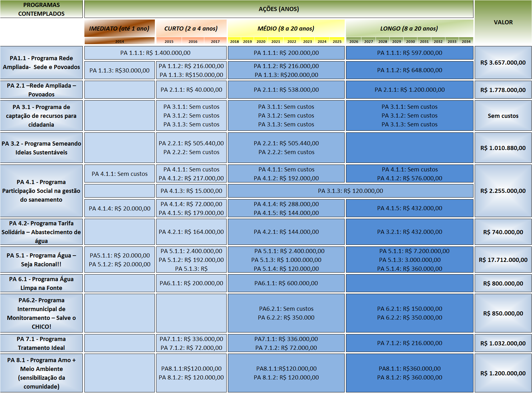Screen dimensions: 532x393
Task: Click PA 4.1 Participação Social row label
Action: tap(41, 191)
